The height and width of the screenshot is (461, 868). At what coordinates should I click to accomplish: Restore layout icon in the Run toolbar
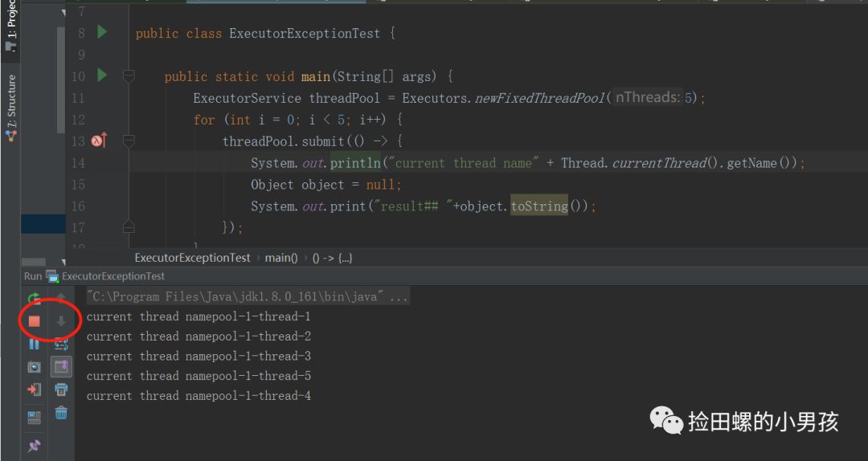pyautogui.click(x=35, y=418)
